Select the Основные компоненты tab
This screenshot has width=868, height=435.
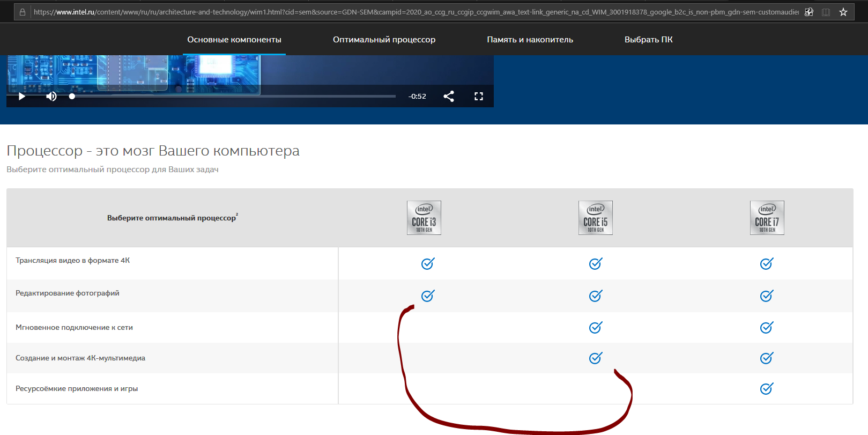[x=234, y=40]
